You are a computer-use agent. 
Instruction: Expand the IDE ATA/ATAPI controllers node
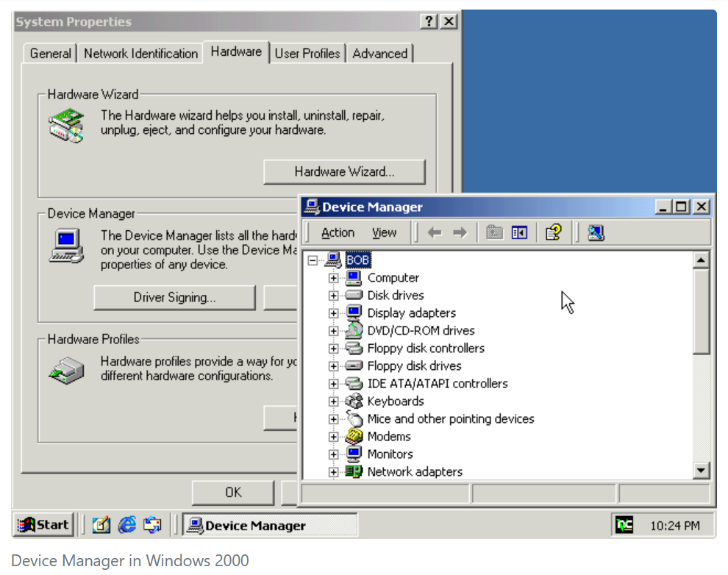click(333, 384)
